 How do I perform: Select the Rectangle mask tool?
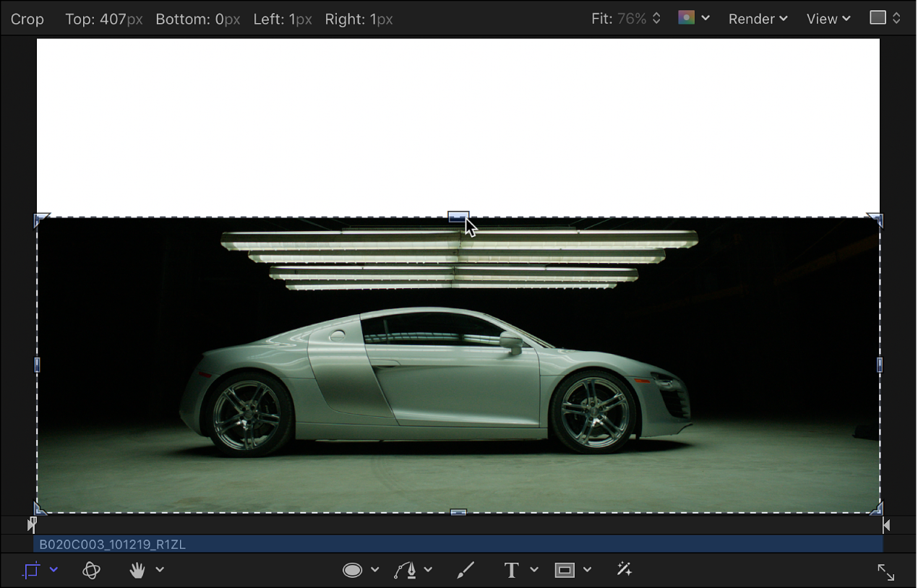click(565, 570)
